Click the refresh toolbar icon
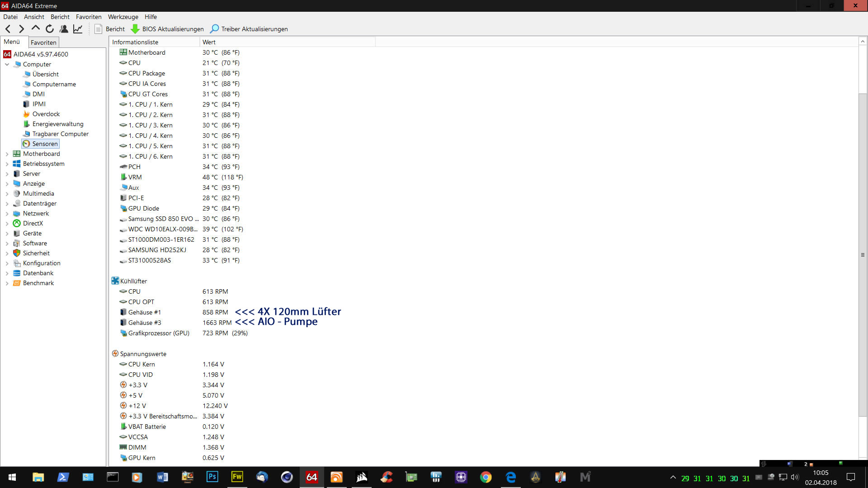This screenshot has height=488, width=868. (x=50, y=29)
